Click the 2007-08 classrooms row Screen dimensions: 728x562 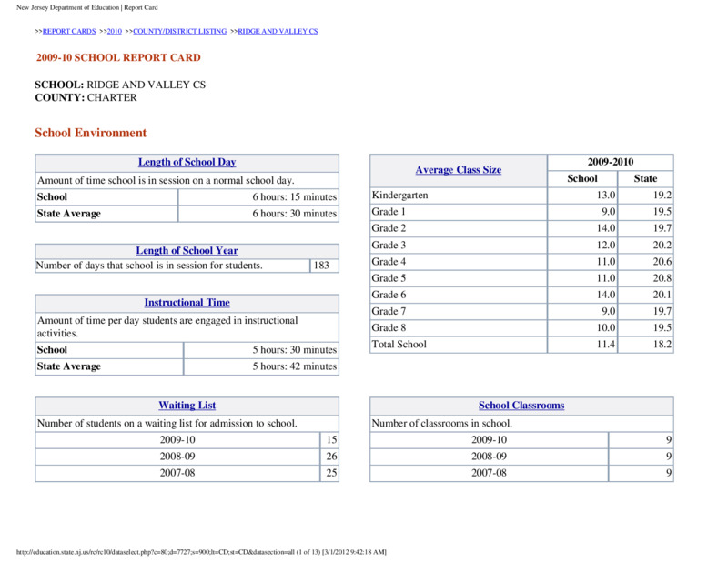click(x=521, y=473)
